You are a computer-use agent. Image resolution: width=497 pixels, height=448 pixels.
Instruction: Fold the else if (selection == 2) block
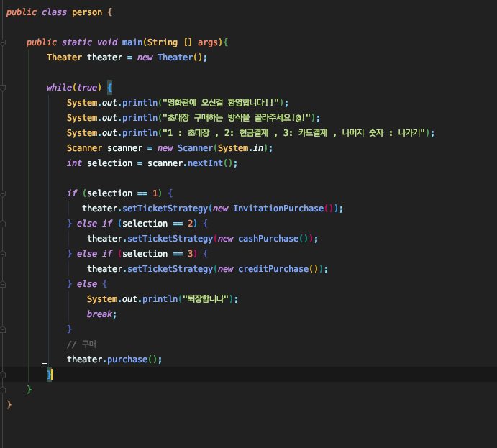[x=3, y=224]
